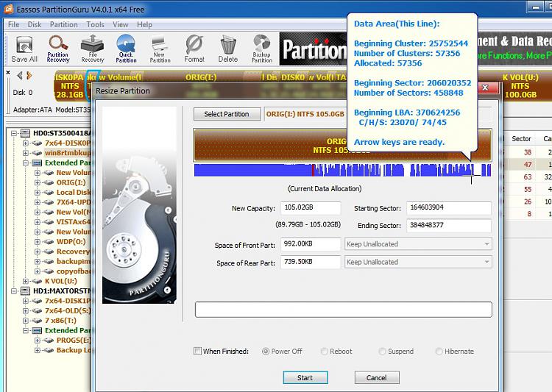Select the Recovery tree item
Screen dimensions: 552x392
tap(73, 252)
